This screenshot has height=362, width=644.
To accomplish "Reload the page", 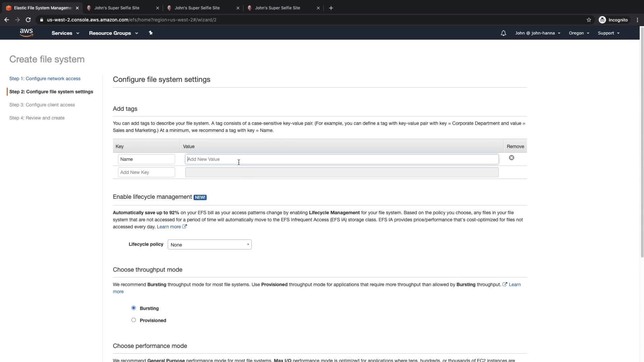I will 28,20.
